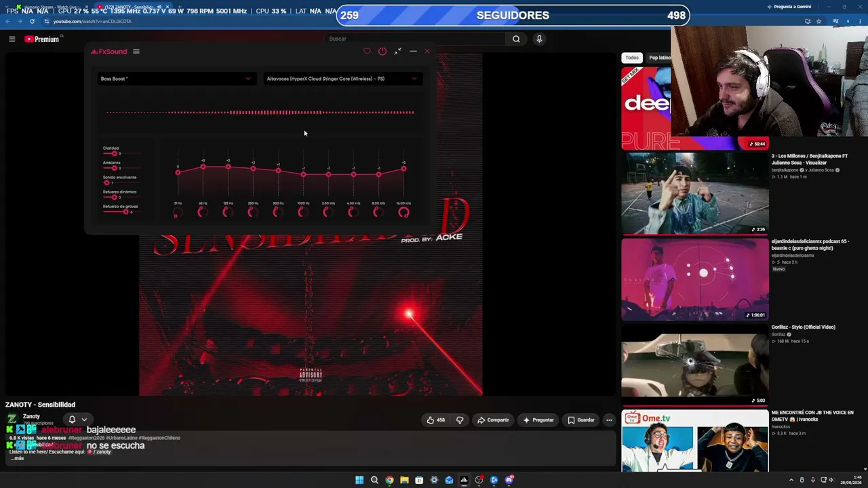Click the "...más" description expander
Image resolution: width=868 pixels, height=488 pixels.
(17, 458)
